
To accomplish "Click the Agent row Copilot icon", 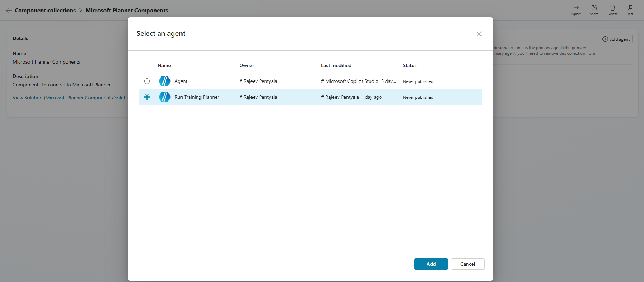I will coord(164,81).
